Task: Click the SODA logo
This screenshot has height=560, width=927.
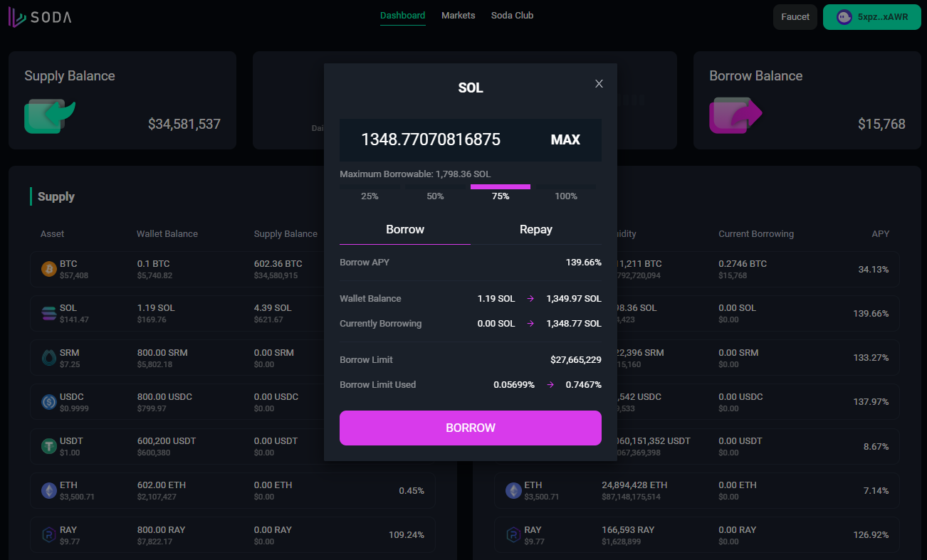Action: click(40, 18)
